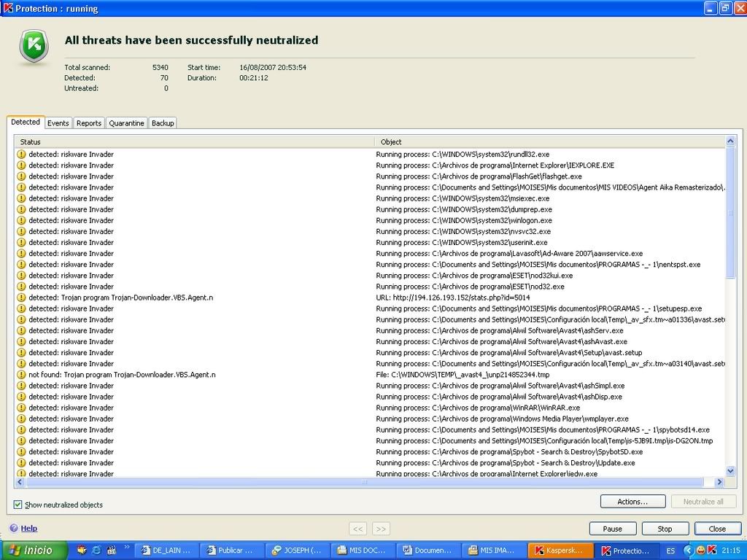Open the Events tab
Screen dimensions: 747x560
[58, 122]
